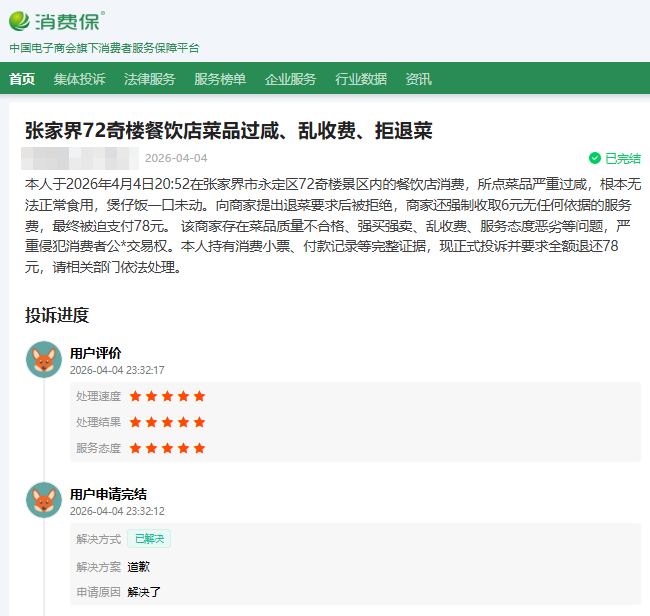The height and width of the screenshot is (616, 650).
Task: Click the complaint title about 张家界72奇楼
Action: [228, 131]
